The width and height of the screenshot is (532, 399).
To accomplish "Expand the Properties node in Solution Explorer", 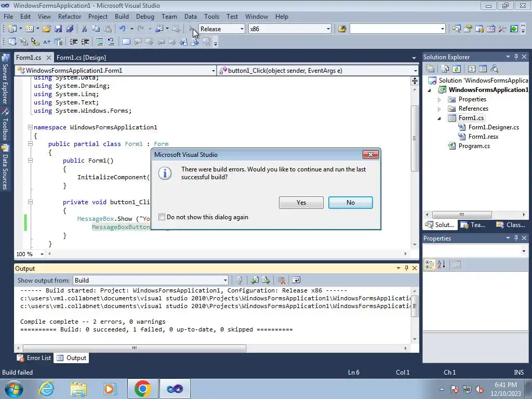I will click(440, 100).
